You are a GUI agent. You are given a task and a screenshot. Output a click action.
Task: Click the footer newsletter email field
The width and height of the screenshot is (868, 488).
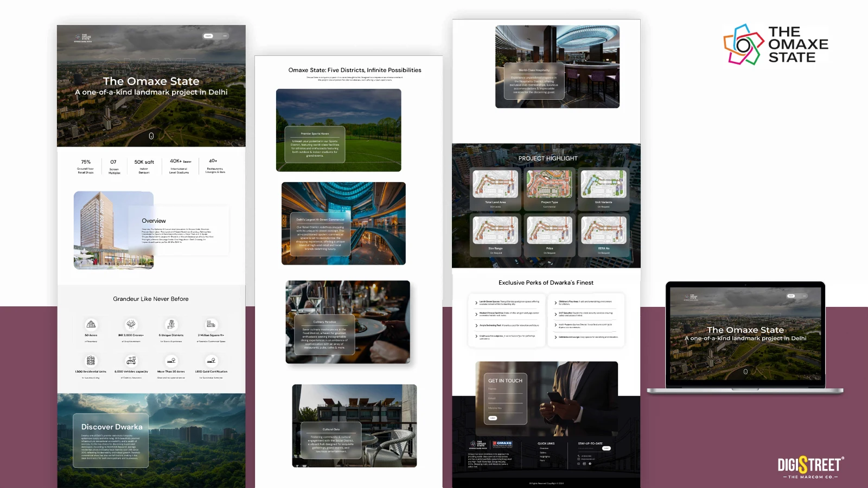coord(589,449)
